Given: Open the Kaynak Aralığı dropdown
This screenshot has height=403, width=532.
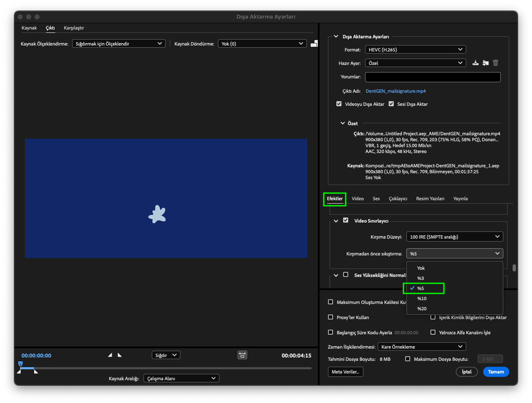Looking at the screenshot, I should coord(181,378).
